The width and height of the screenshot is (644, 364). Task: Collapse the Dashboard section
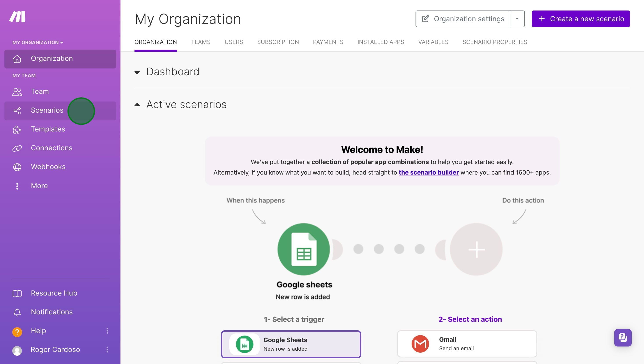(x=137, y=72)
